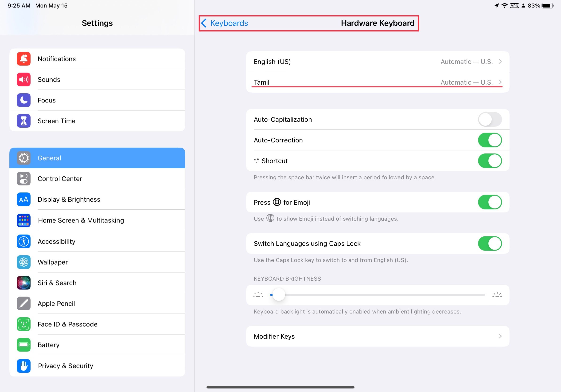Click the Notifications bell icon

pos(24,59)
